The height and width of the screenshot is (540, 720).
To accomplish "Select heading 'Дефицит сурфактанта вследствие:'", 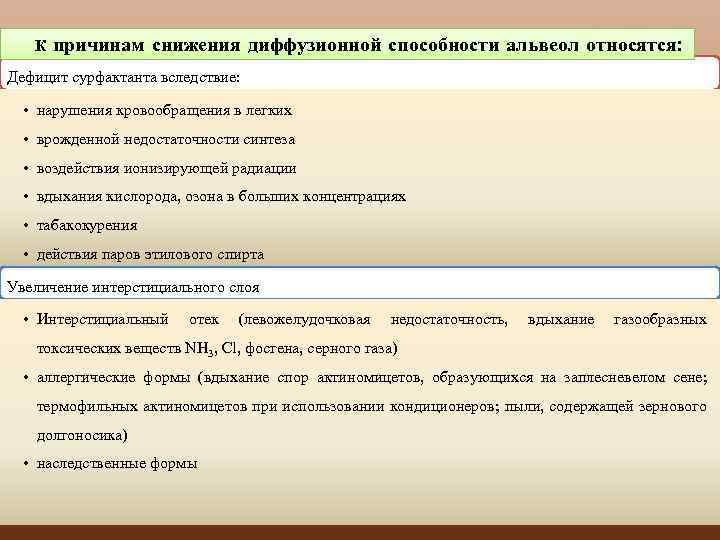I will pos(123,77).
